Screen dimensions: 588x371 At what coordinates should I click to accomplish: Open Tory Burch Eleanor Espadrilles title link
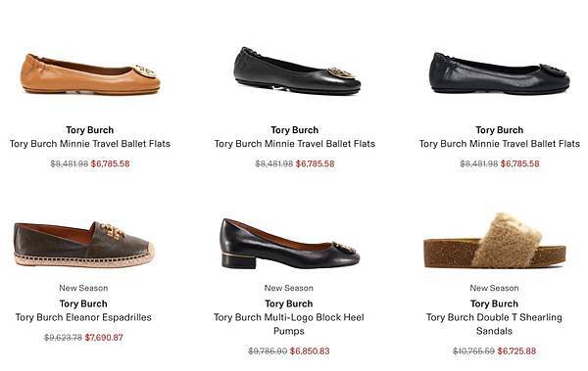click(x=83, y=317)
